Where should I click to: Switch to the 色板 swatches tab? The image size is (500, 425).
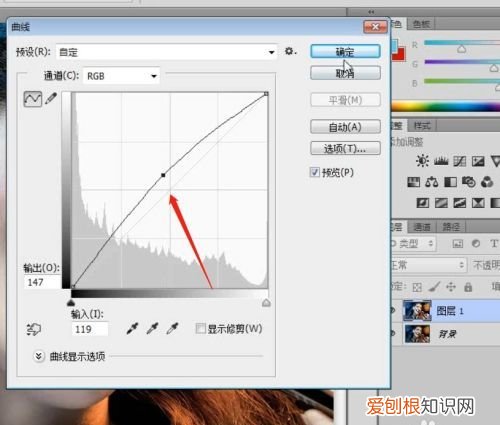click(x=421, y=24)
